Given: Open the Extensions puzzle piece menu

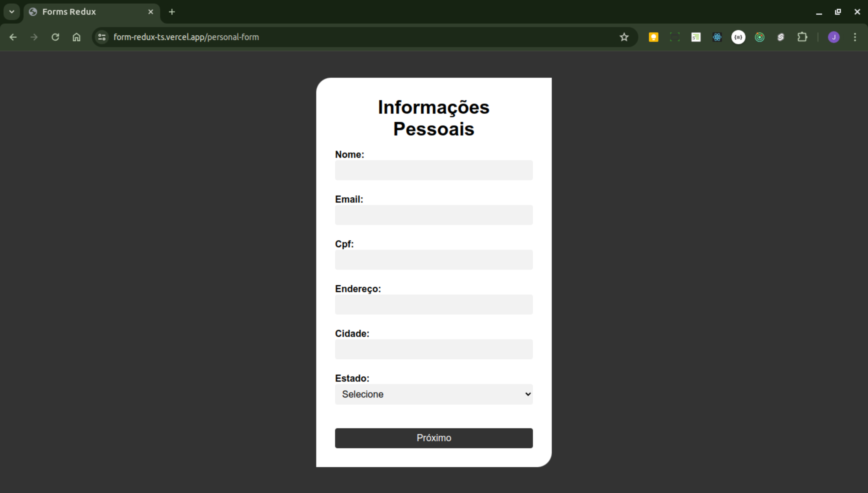Looking at the screenshot, I should tap(802, 37).
